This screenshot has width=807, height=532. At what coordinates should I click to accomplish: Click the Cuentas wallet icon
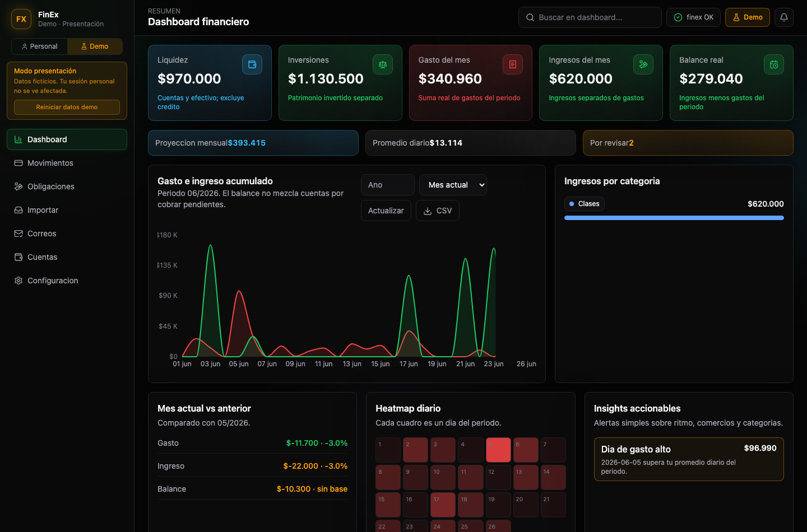18,257
